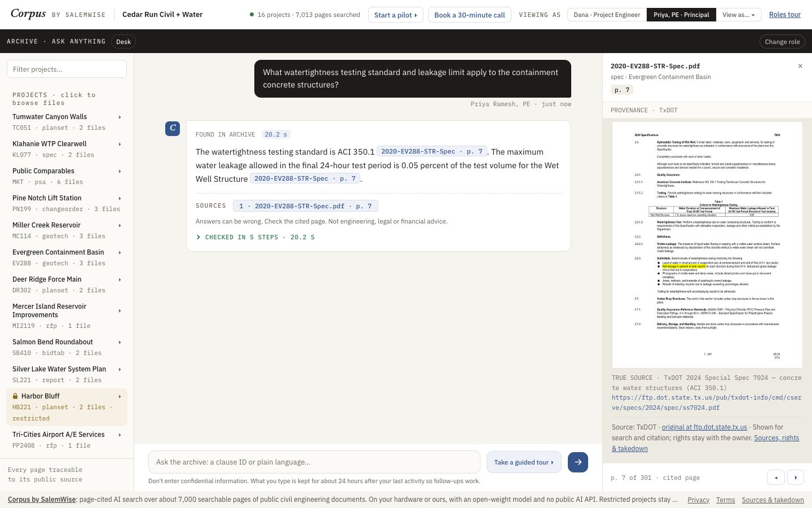This screenshot has width=812, height=508.
Task: Select Tri-Cities Airport A/E Services project
Action: (x=67, y=440)
